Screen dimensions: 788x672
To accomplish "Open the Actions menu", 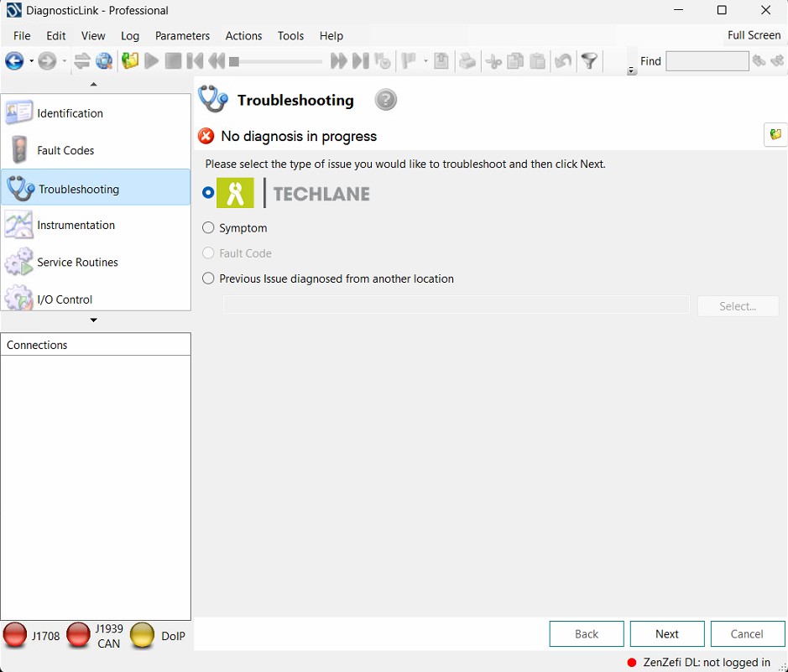I will tap(243, 35).
